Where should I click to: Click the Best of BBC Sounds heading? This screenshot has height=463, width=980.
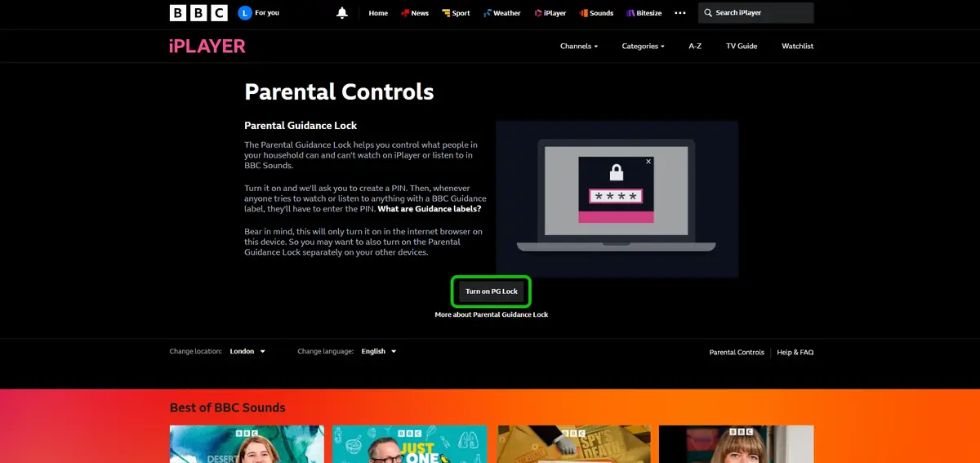point(228,407)
